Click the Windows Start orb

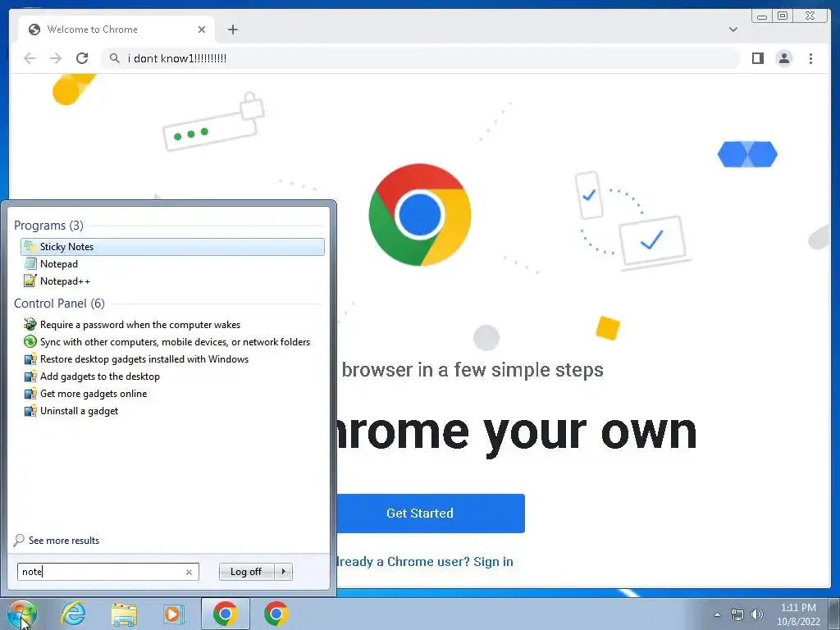point(21,614)
